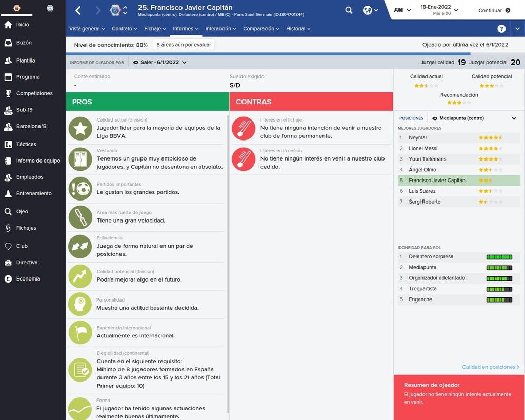Open Barcelona 'B' team icon

pos(8,126)
